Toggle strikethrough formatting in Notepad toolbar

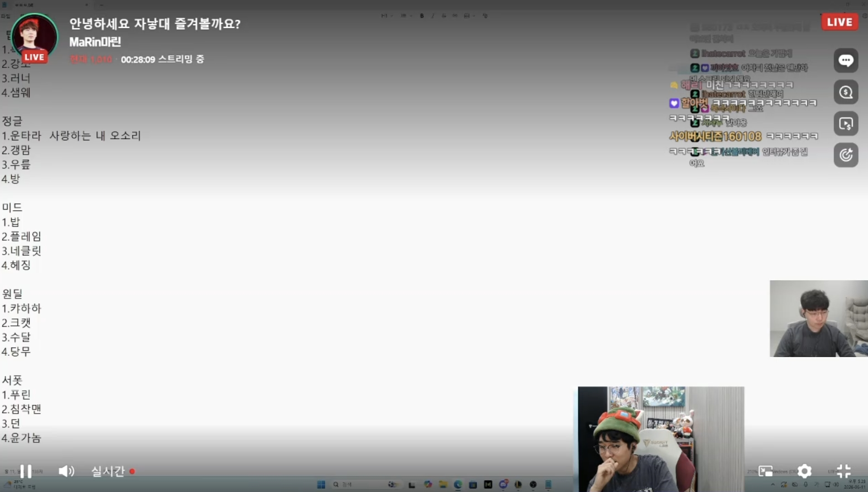[x=444, y=15]
